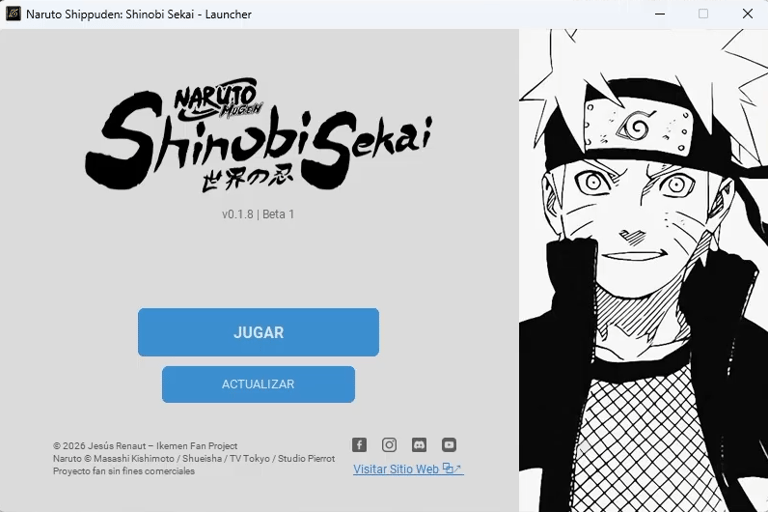
Task: Click the small Naruto Mugen emblem above logo
Action: 217,100
